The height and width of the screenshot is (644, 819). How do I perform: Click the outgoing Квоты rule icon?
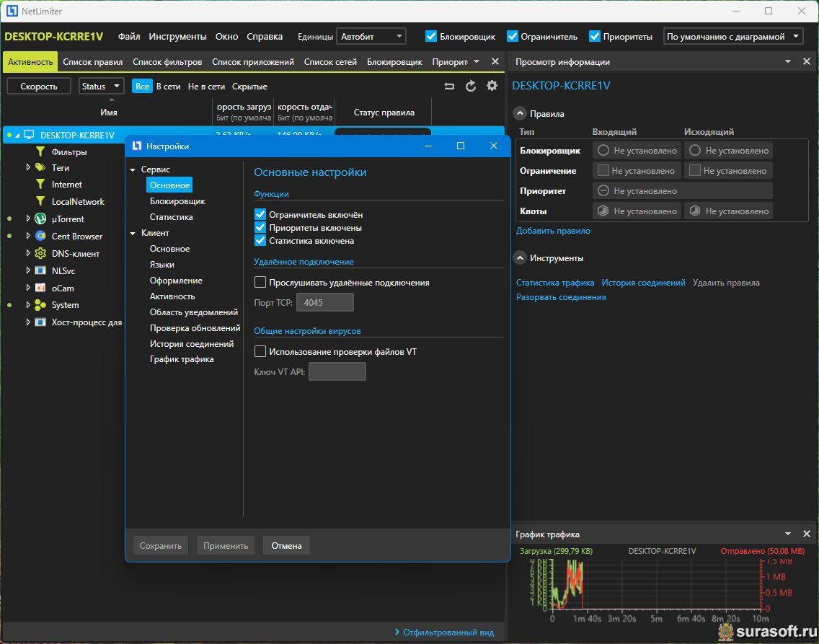[695, 211]
